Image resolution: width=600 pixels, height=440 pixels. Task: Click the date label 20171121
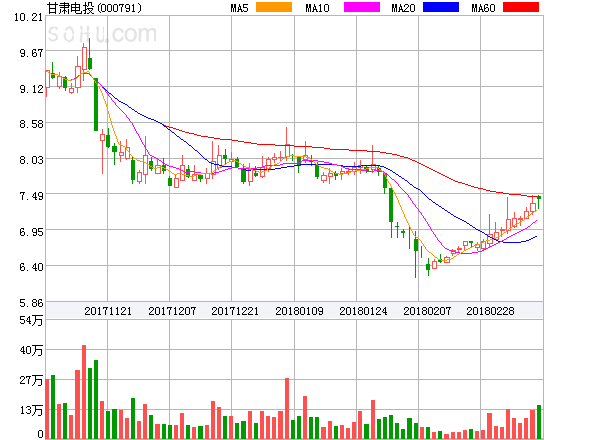pyautogui.click(x=108, y=311)
